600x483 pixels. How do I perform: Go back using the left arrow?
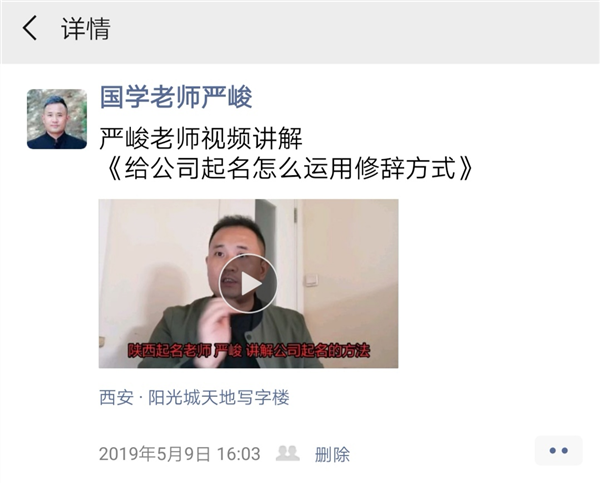tap(29, 28)
